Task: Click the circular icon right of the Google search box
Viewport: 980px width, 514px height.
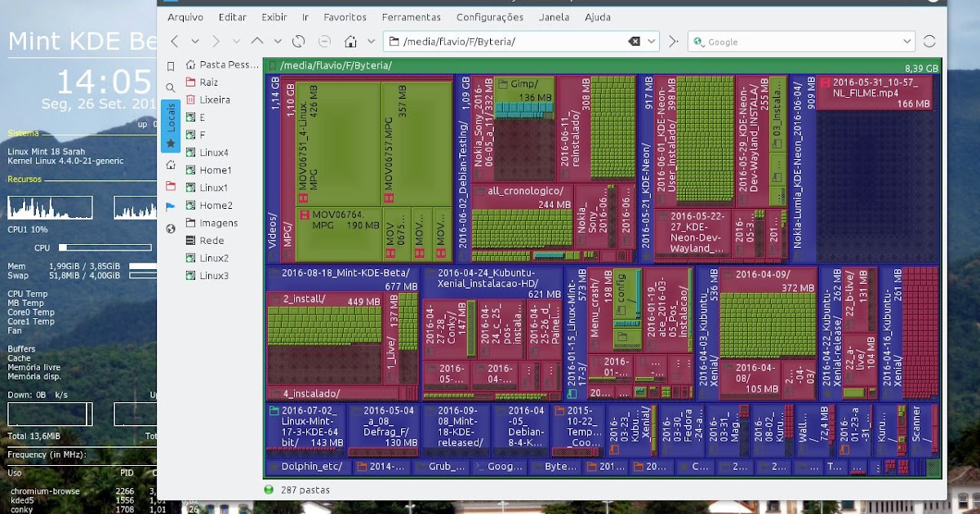Action: click(x=929, y=42)
